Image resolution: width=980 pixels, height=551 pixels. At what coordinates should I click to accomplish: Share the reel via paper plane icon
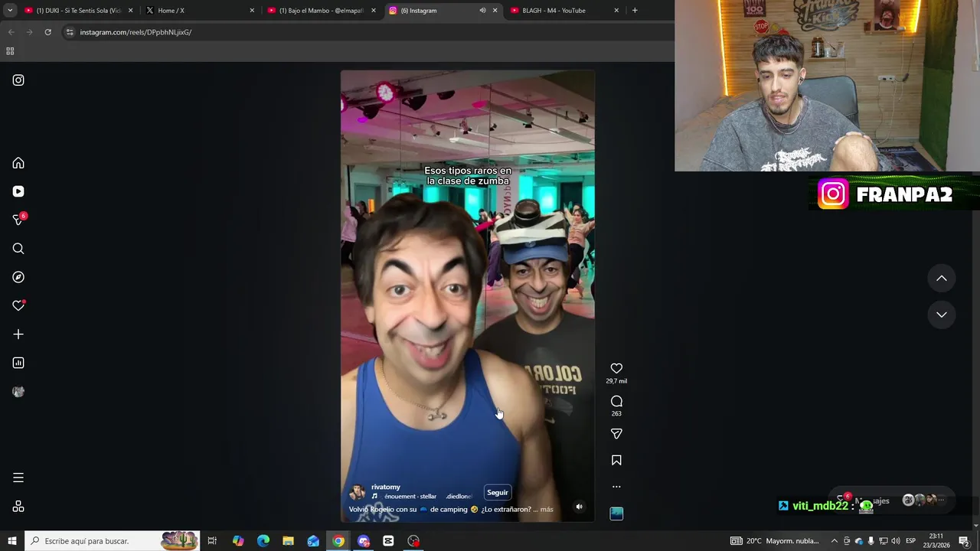click(616, 434)
